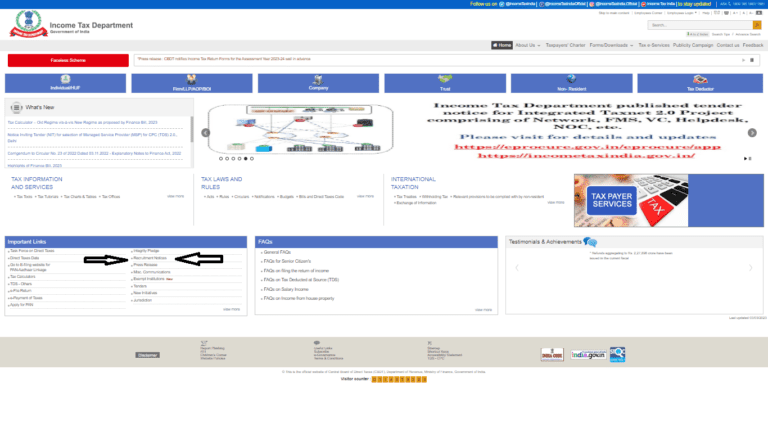Open the Press Release link

[x=145, y=265]
